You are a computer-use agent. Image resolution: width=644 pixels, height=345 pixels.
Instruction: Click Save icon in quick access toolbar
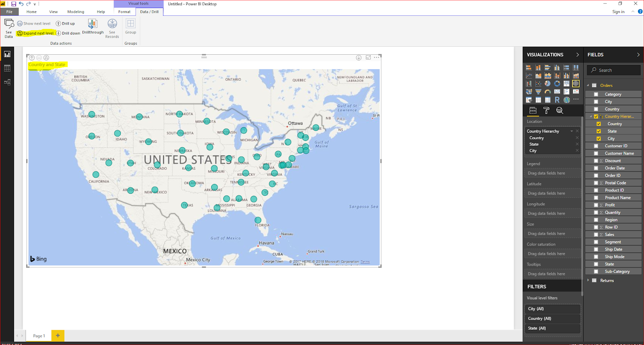pyautogui.click(x=14, y=4)
